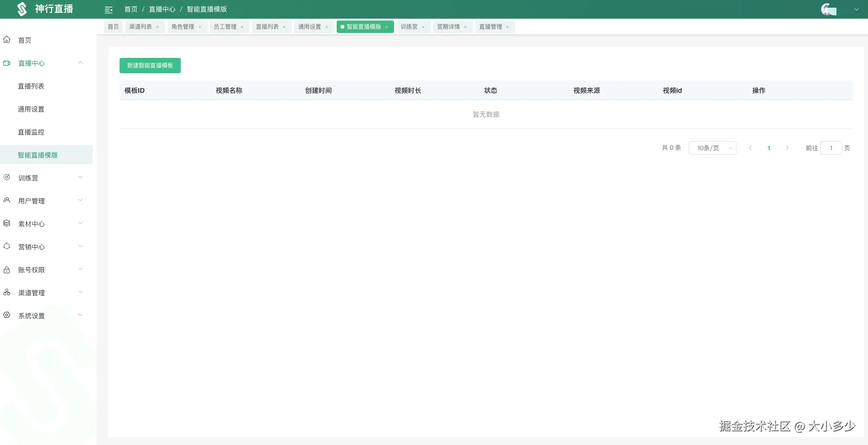Click the 共 0 条 total count text
This screenshot has width=868, height=445.
[671, 148]
